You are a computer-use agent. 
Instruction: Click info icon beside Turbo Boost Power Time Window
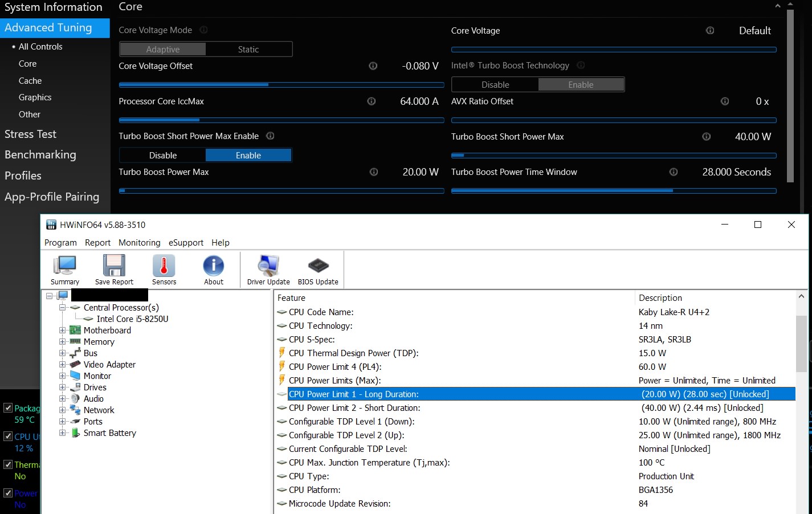point(674,172)
